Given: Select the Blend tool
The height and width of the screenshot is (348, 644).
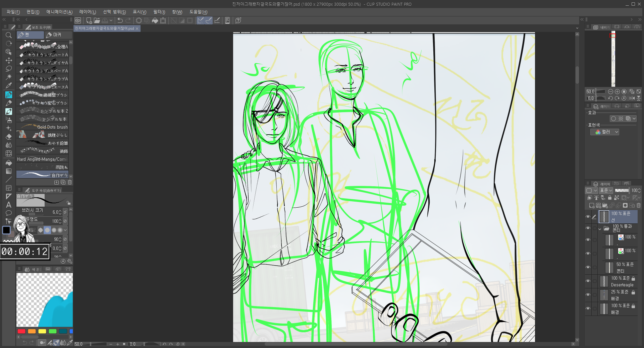Looking at the screenshot, I should 9,145.
